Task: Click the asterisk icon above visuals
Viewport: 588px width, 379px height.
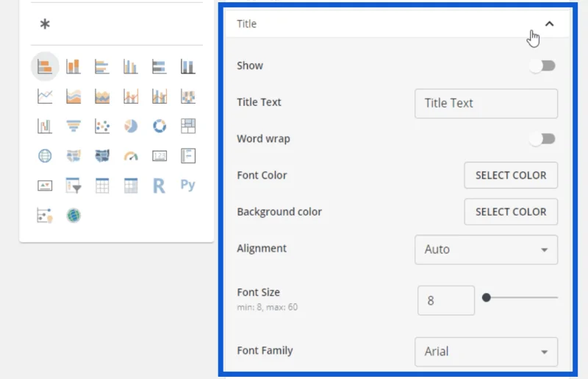Action: pos(45,24)
